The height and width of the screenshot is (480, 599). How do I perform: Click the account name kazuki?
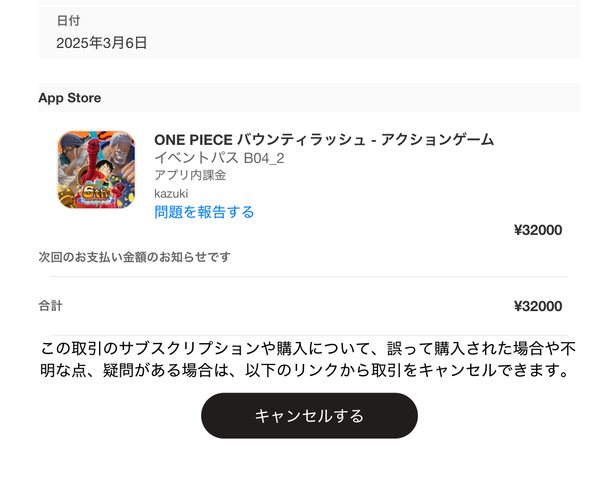pos(171,193)
